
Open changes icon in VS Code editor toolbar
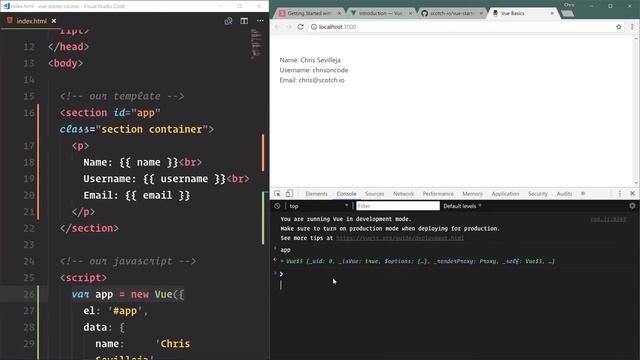[228, 21]
